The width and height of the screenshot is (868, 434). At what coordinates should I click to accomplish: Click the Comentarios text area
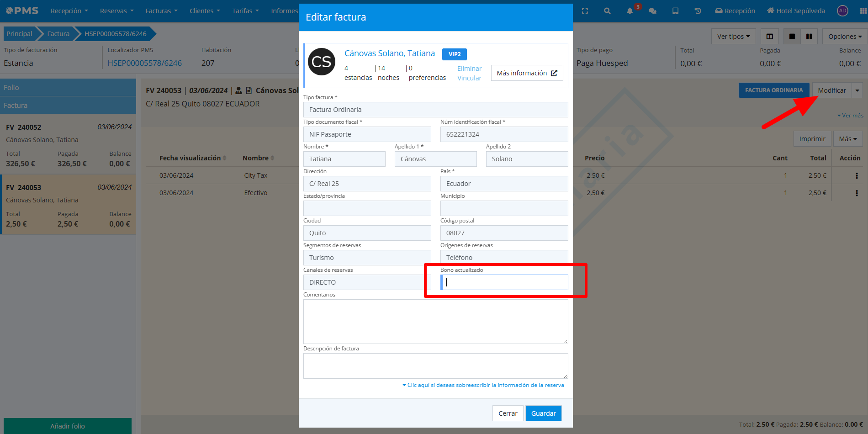[435, 321]
